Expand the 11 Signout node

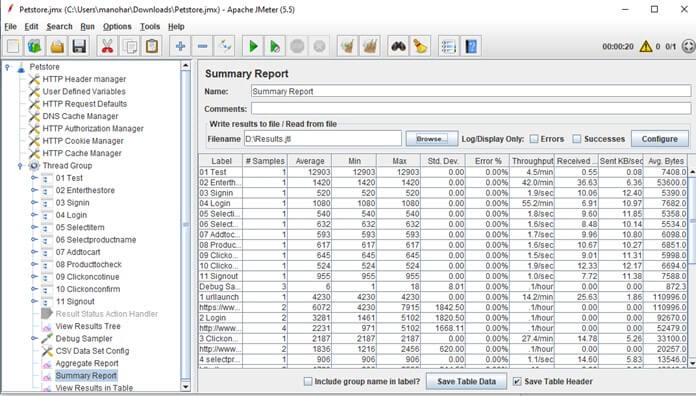(x=34, y=301)
